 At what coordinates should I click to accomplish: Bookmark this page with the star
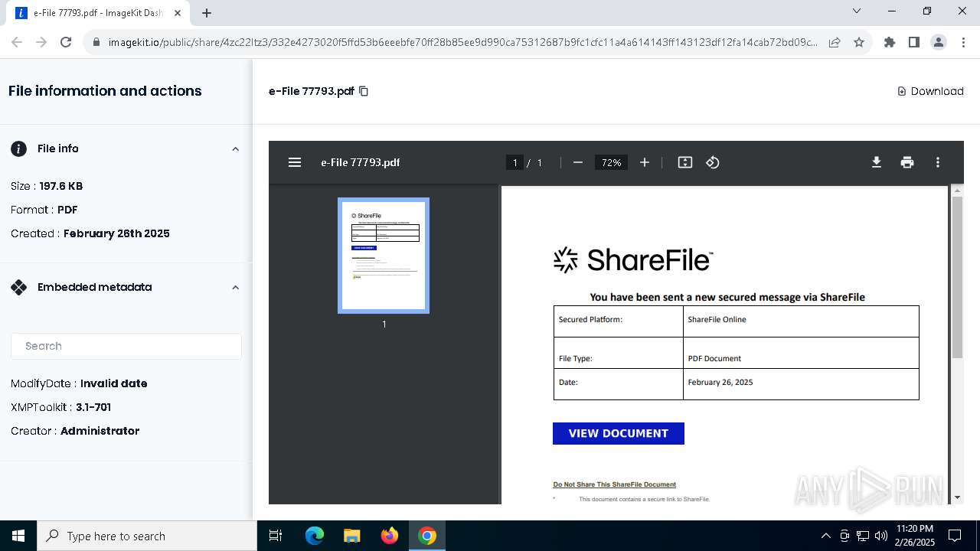[x=859, y=43]
